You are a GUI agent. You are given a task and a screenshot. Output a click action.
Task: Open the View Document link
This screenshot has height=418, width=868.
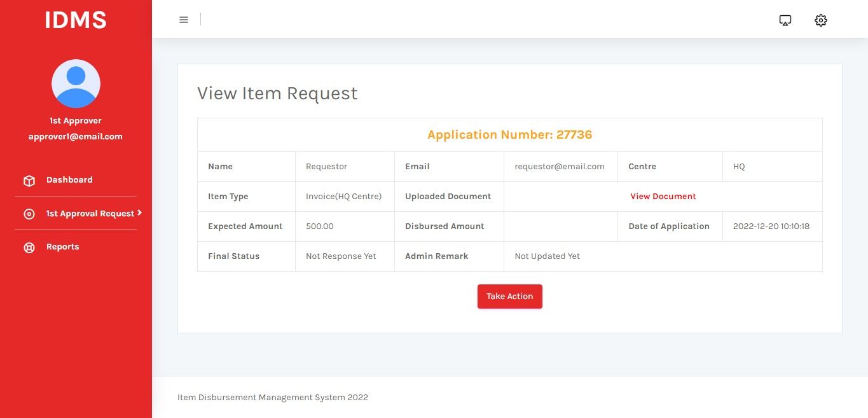663,197
